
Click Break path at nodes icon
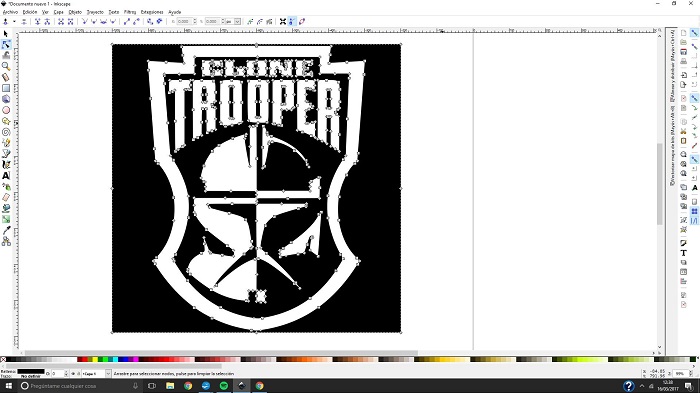tap(47, 21)
